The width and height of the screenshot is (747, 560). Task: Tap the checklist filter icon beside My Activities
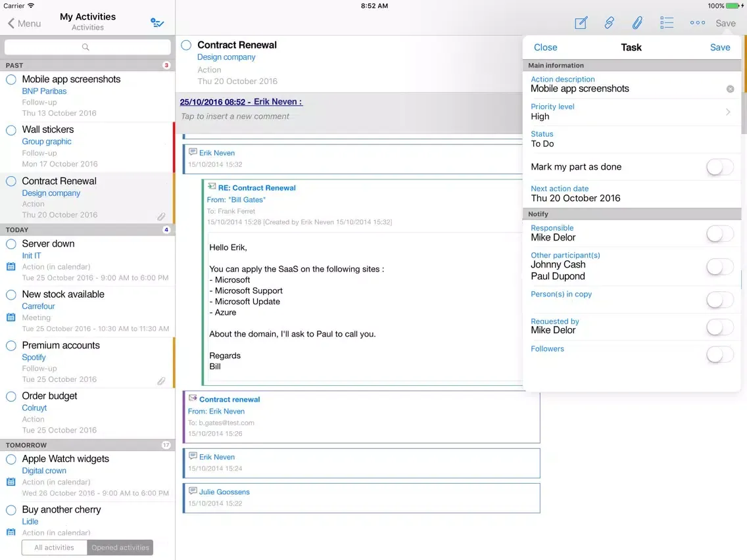tap(157, 23)
